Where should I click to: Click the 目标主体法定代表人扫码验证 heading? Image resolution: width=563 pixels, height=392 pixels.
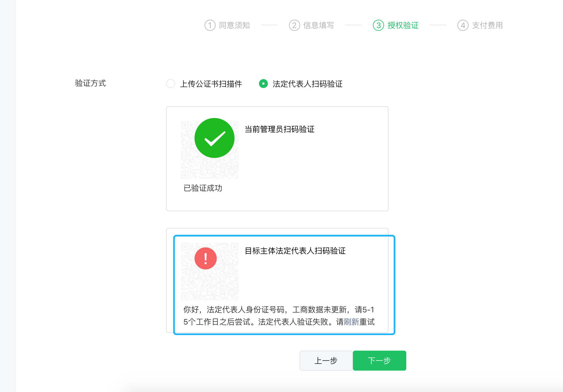(x=295, y=251)
